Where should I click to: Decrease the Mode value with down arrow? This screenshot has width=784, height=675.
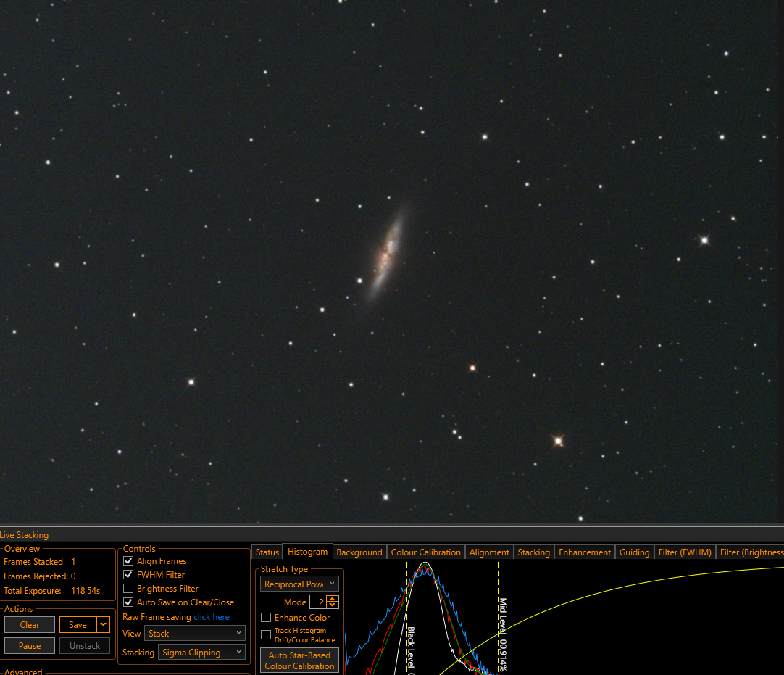pyautogui.click(x=333, y=605)
